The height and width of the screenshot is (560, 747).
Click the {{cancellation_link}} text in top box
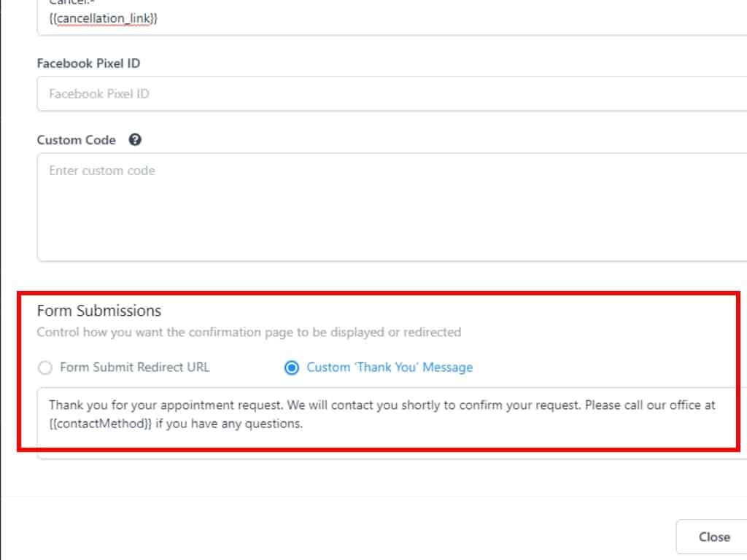(104, 19)
